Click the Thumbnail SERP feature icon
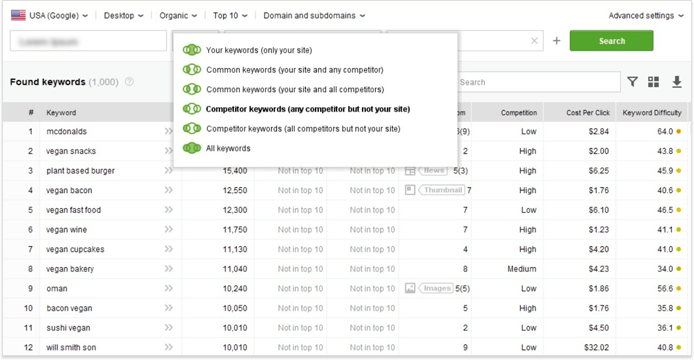The image size is (694, 360). coord(410,190)
